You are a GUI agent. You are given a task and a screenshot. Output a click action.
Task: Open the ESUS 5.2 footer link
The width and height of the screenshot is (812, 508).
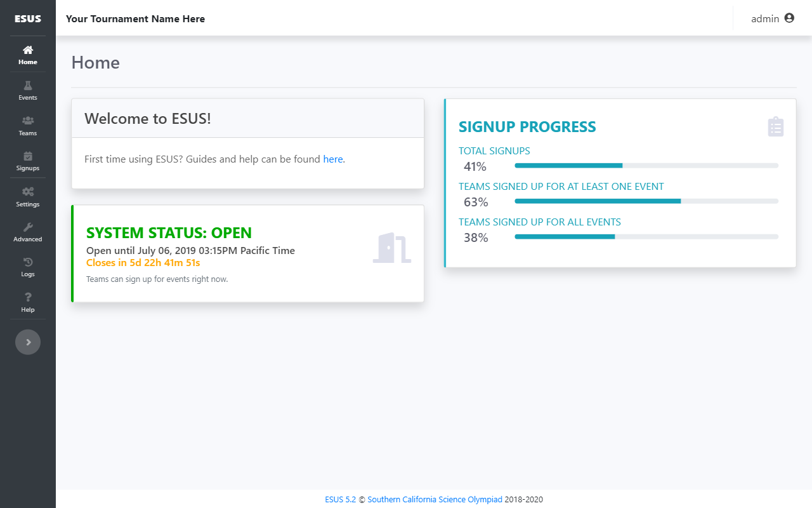pyautogui.click(x=341, y=500)
